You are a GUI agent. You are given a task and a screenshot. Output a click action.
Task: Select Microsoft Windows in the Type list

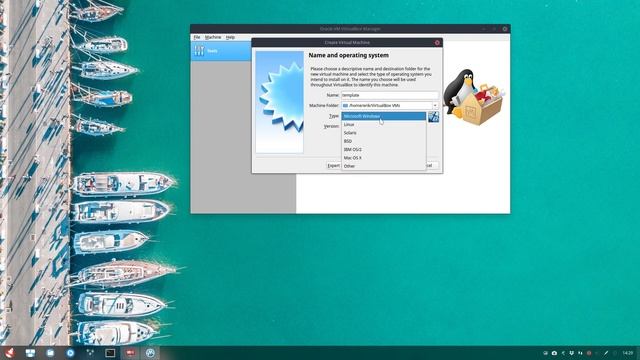(x=383, y=116)
